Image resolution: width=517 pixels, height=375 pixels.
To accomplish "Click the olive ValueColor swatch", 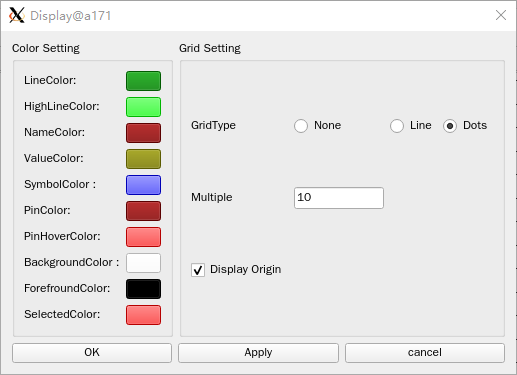I will 143,159.
